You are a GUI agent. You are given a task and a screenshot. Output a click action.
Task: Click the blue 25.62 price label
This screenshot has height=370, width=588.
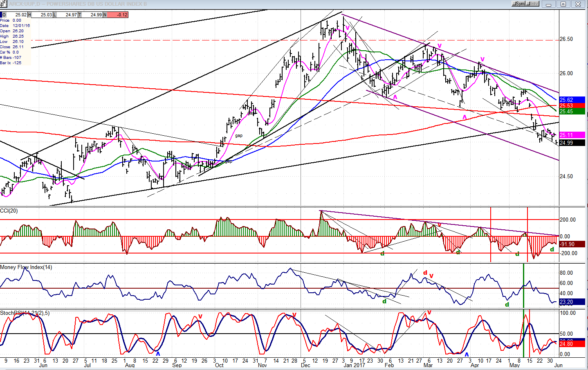572,100
